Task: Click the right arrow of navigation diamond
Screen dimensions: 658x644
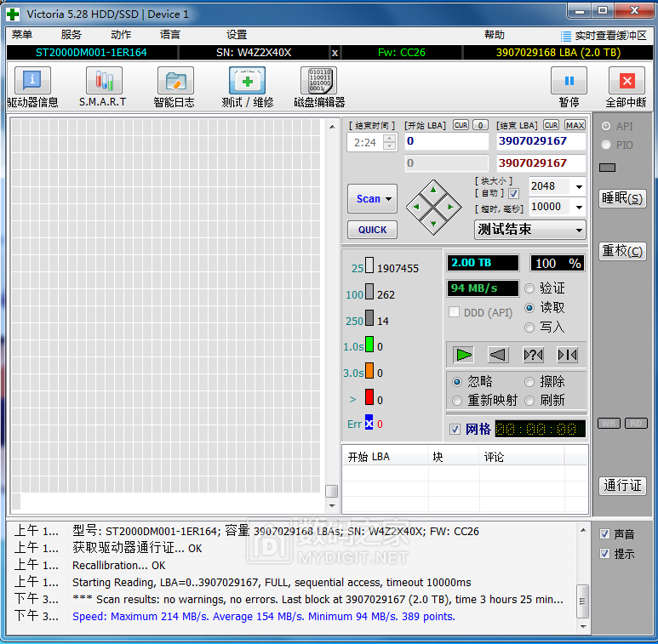Action: [449, 207]
